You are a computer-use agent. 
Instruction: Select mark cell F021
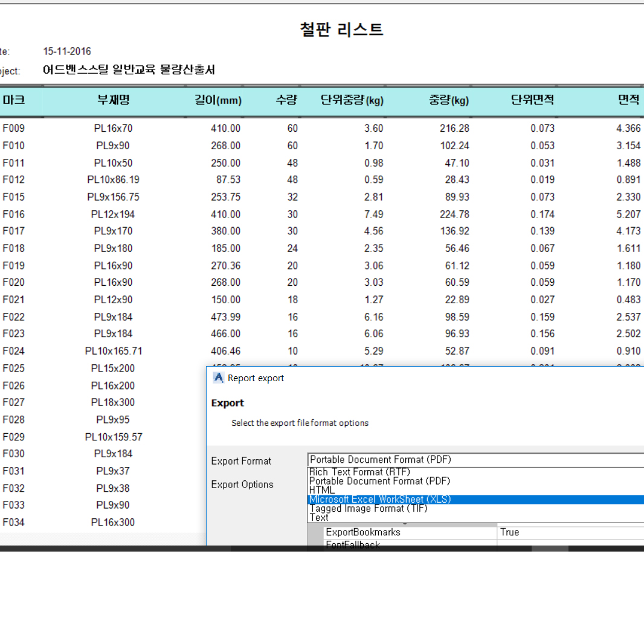pos(13,300)
